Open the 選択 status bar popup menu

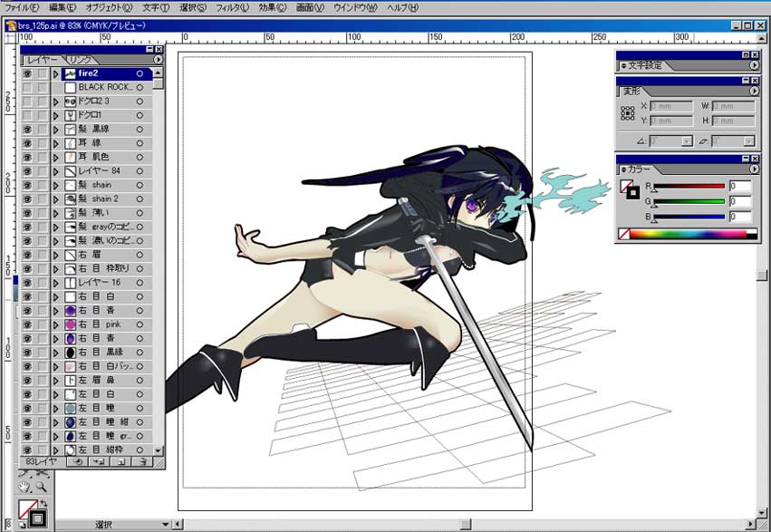(x=165, y=525)
